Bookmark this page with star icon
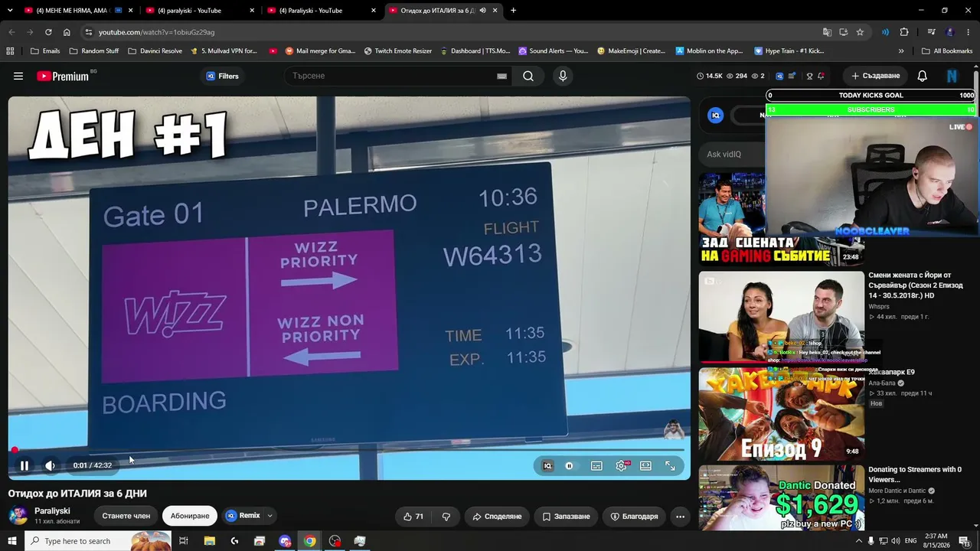This screenshot has width=980, height=551. (860, 32)
